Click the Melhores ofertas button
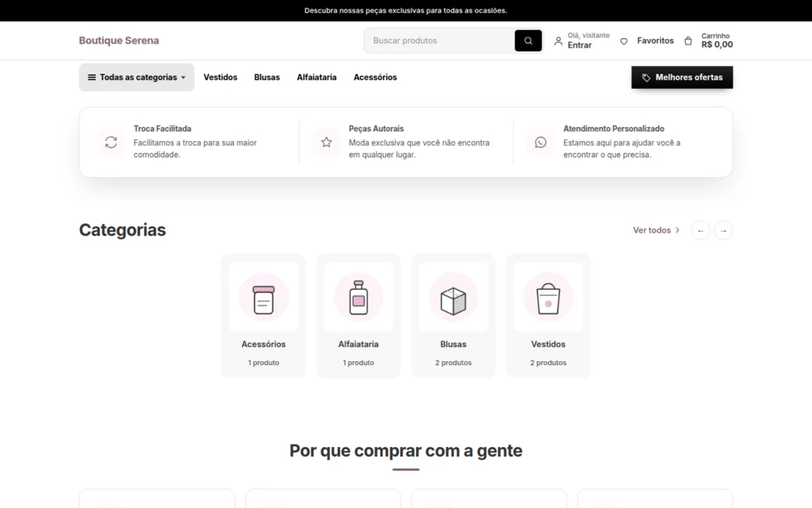The width and height of the screenshot is (812, 508). click(682, 77)
